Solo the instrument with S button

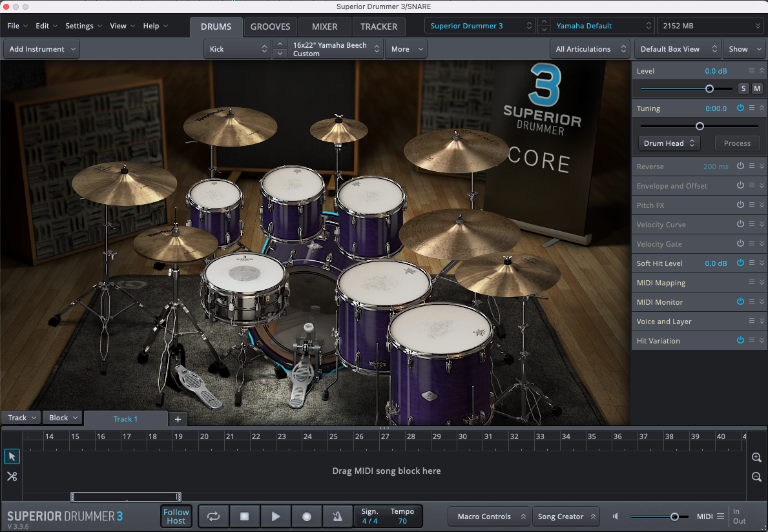743,88
